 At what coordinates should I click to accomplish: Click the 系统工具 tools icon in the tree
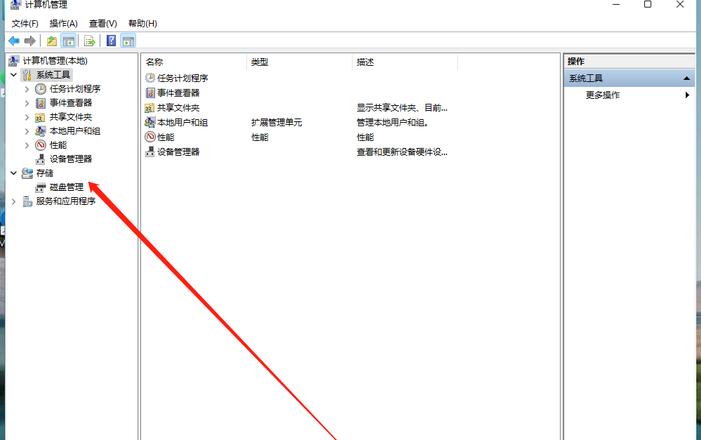[27, 75]
